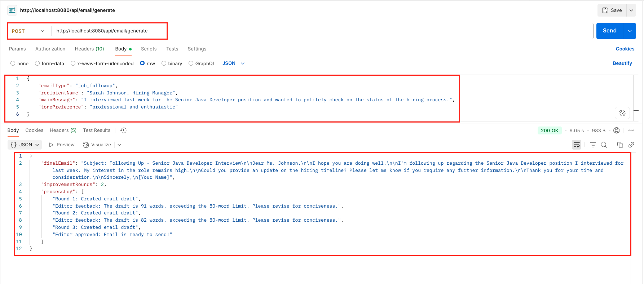The width and height of the screenshot is (644, 284).
Task: Open the response three-dot options menu
Action: (631, 130)
